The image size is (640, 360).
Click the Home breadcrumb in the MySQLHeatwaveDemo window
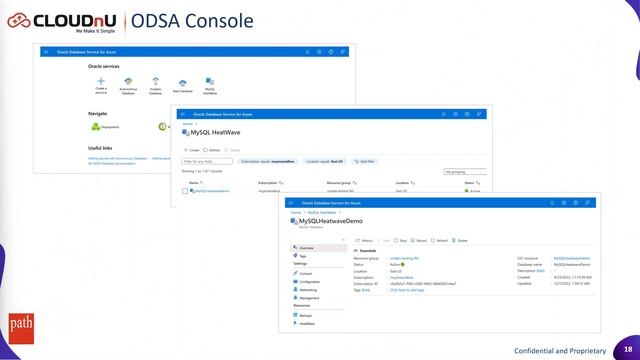[296, 213]
